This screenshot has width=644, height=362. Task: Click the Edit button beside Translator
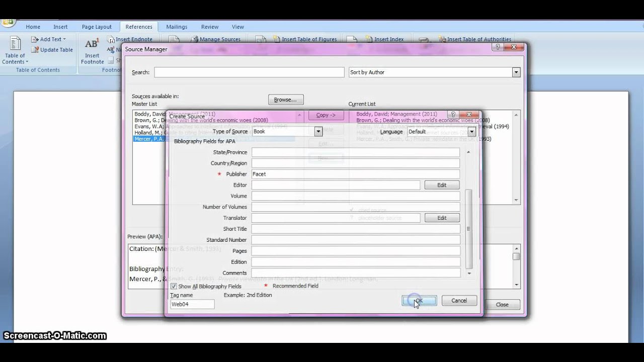pos(442,218)
